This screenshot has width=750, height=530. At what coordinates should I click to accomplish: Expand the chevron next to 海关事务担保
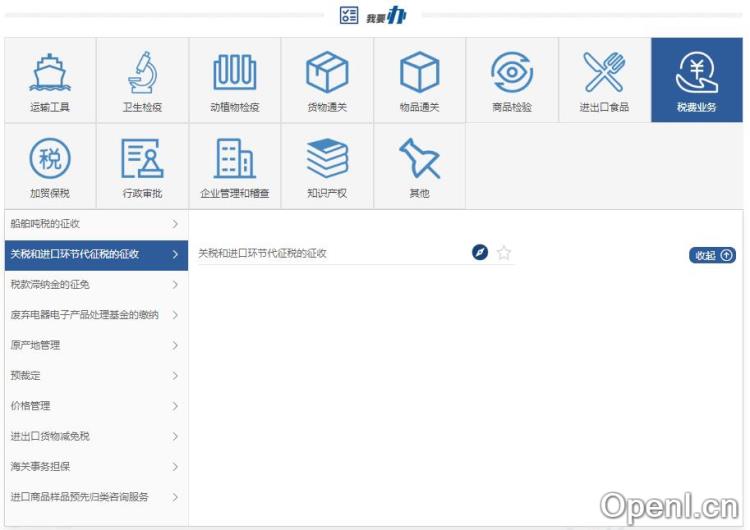point(175,466)
